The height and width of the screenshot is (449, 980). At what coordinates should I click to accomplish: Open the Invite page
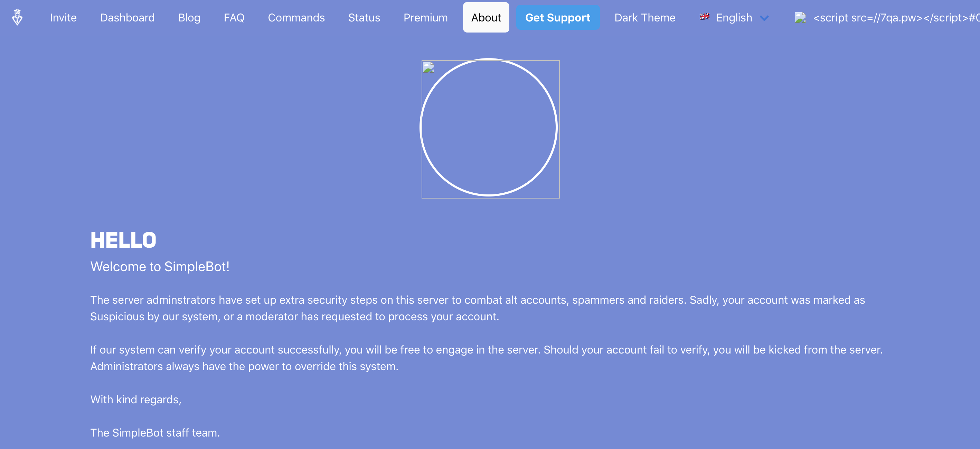tap(63, 18)
